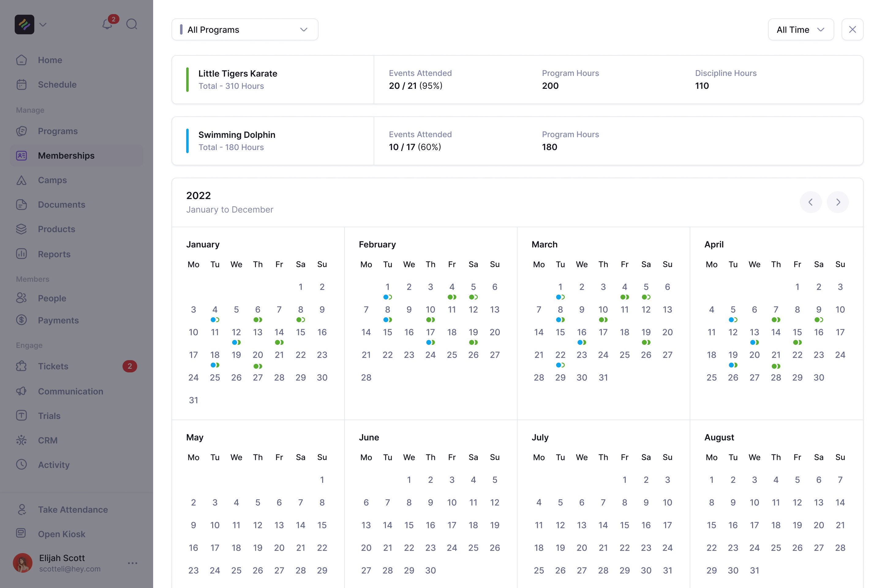Advance calendar to next year
The height and width of the screenshot is (588, 882).
point(838,202)
